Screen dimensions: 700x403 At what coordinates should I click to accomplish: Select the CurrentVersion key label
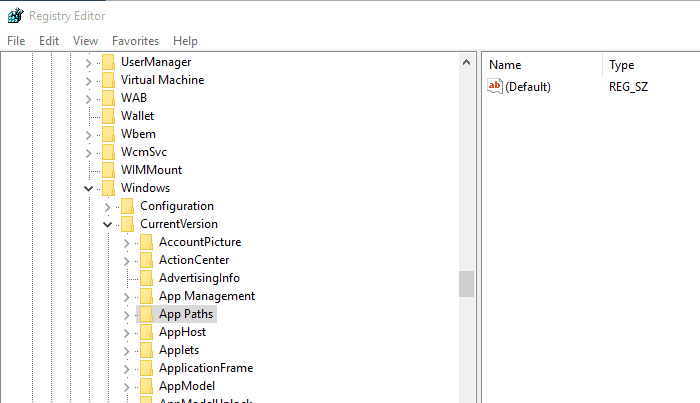tap(179, 224)
